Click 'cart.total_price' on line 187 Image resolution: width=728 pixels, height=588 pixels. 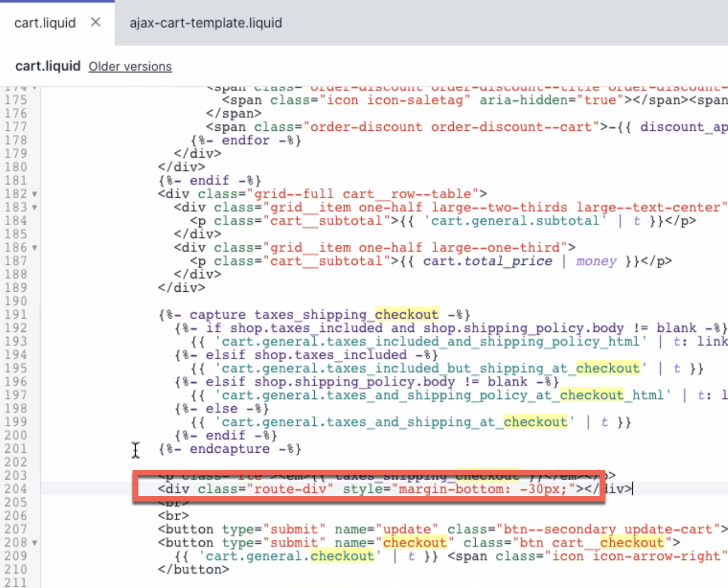[487, 261]
